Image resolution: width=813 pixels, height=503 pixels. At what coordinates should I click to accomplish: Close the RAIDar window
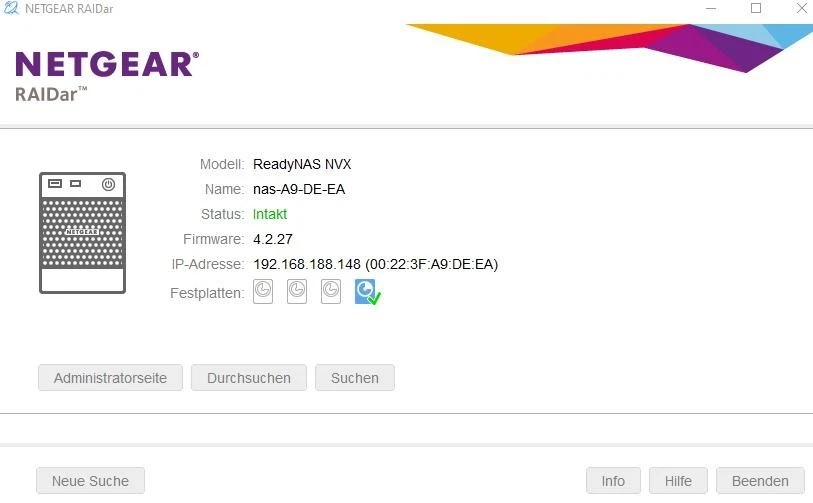(x=802, y=8)
